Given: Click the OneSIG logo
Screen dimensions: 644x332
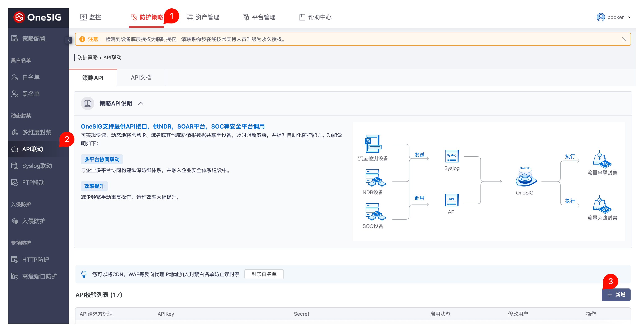Looking at the screenshot, I should tap(38, 17).
